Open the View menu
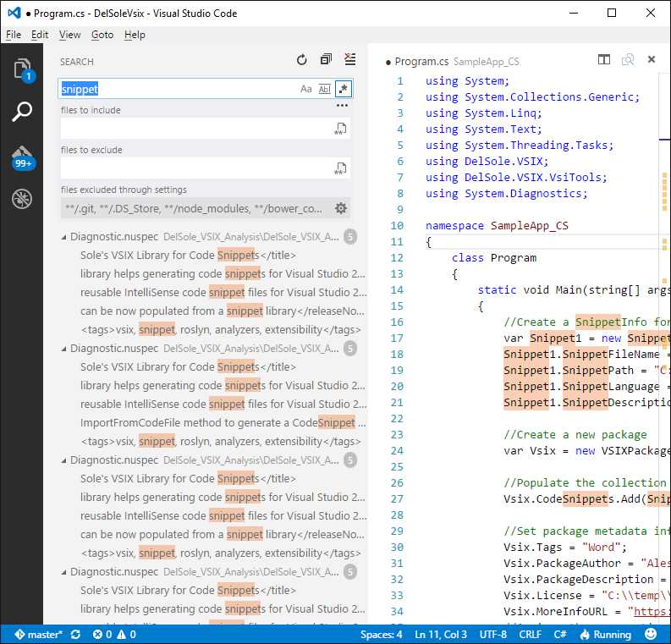671x644 pixels. (x=69, y=35)
